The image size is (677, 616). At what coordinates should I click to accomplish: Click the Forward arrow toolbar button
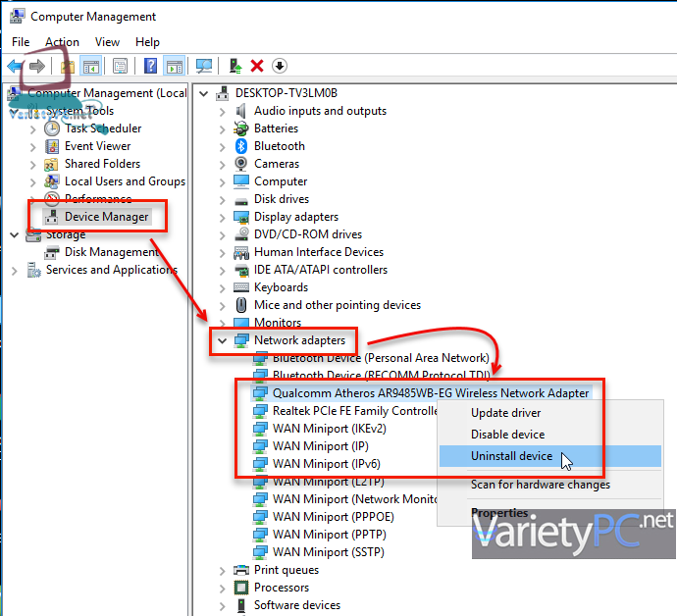pyautogui.click(x=36, y=66)
